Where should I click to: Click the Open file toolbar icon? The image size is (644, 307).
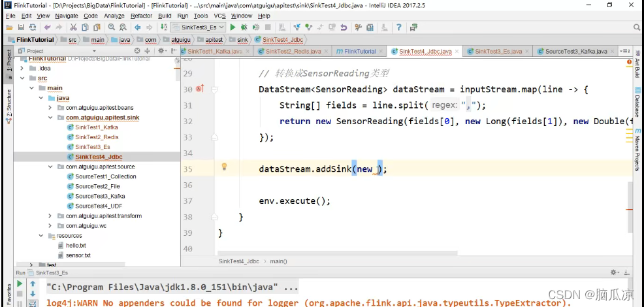click(x=9, y=27)
